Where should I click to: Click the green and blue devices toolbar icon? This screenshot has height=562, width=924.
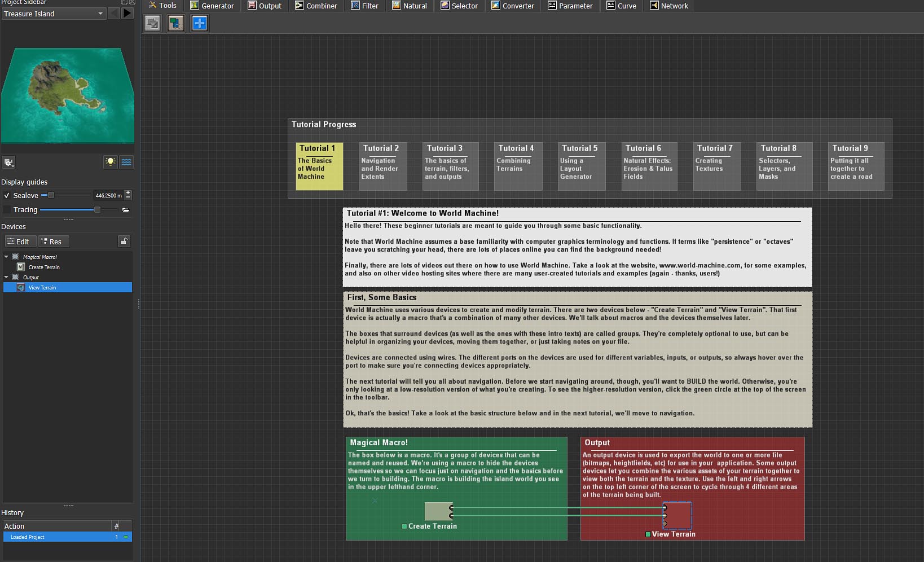click(176, 23)
